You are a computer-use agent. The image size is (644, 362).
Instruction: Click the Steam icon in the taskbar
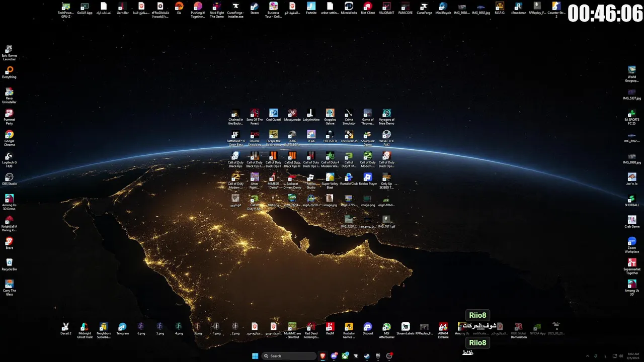tap(366, 356)
